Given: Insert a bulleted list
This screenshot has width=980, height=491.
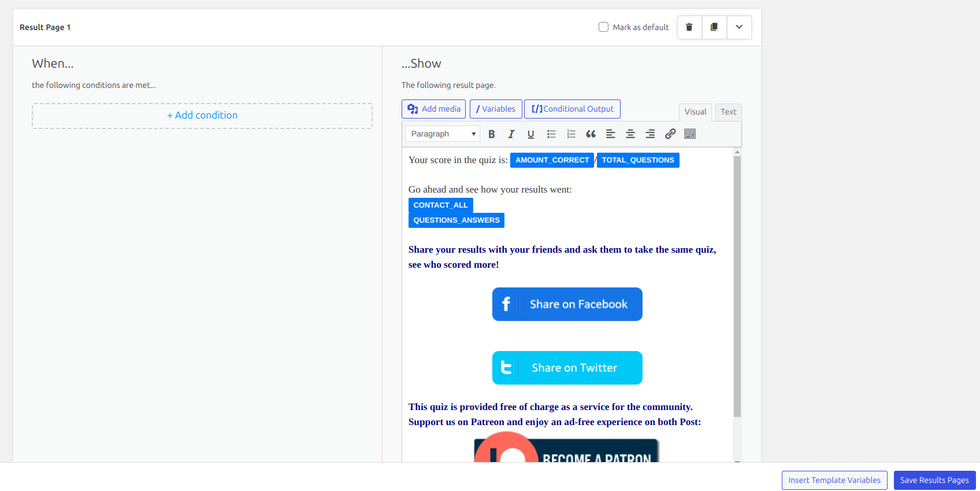Looking at the screenshot, I should (551, 134).
